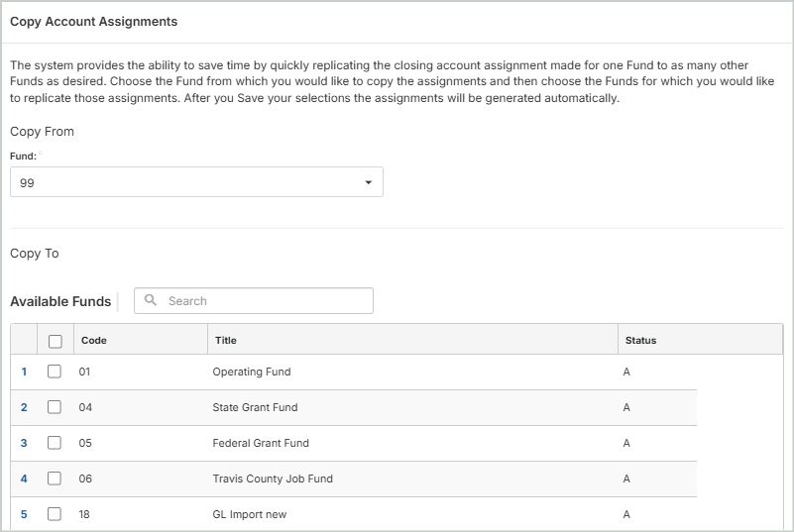Click row number 1 link

click(x=24, y=372)
